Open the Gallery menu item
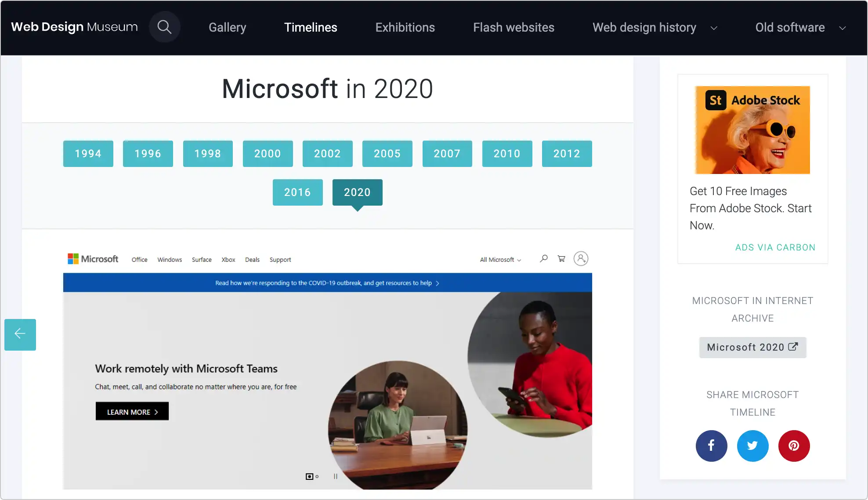The height and width of the screenshot is (500, 868). 227,27
